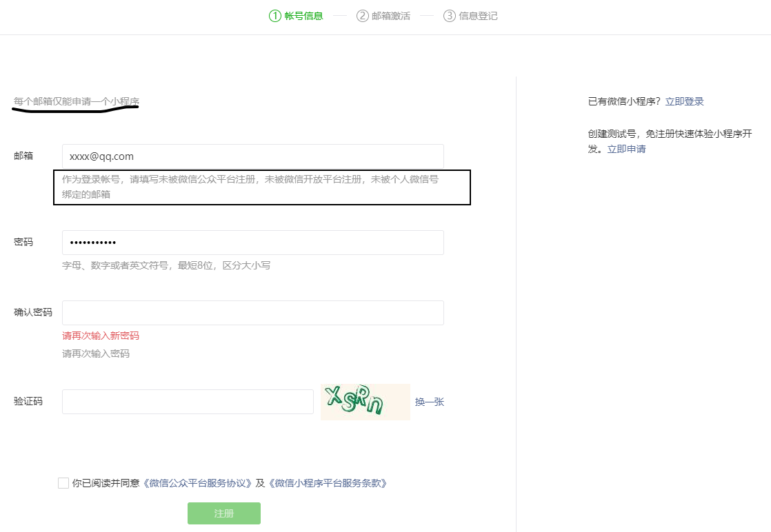Focus the 密码 password input field

(252, 242)
